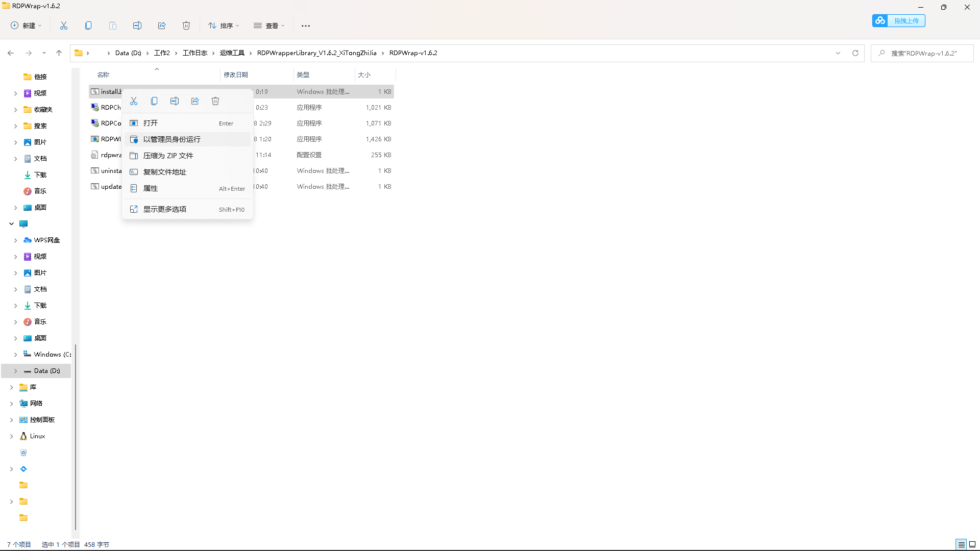The height and width of the screenshot is (551, 980).
Task: Click the 运维工具 breadcrumb in the address bar
Action: click(232, 53)
